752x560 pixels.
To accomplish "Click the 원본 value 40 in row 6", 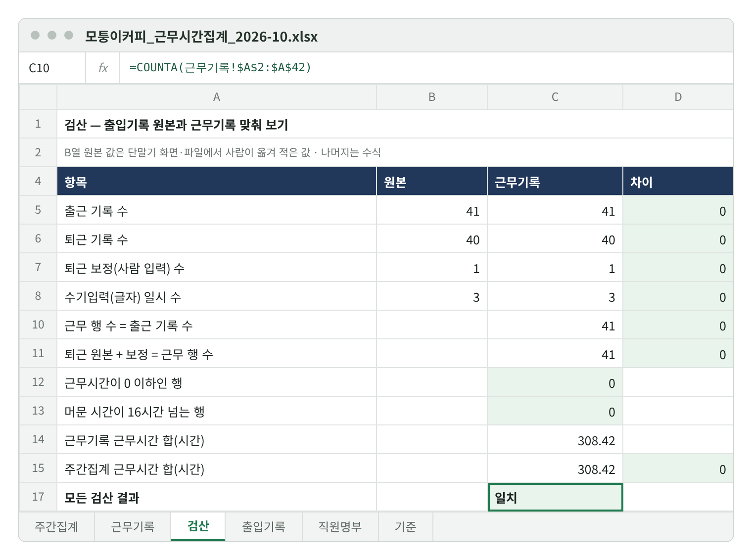I will coord(432,239).
